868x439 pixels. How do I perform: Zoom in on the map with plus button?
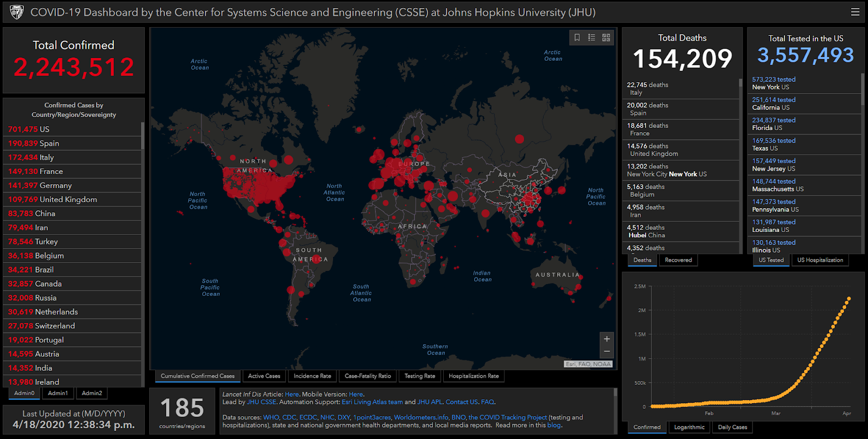click(x=607, y=339)
